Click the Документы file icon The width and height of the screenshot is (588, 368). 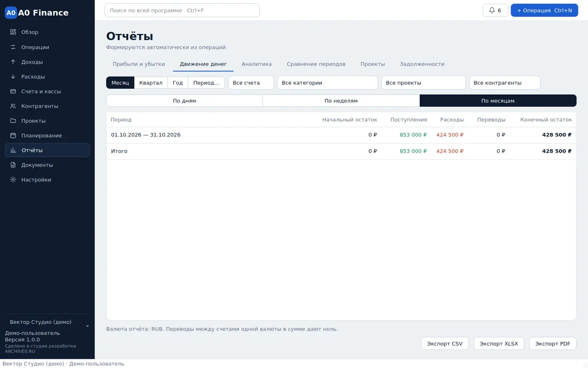(x=13, y=165)
